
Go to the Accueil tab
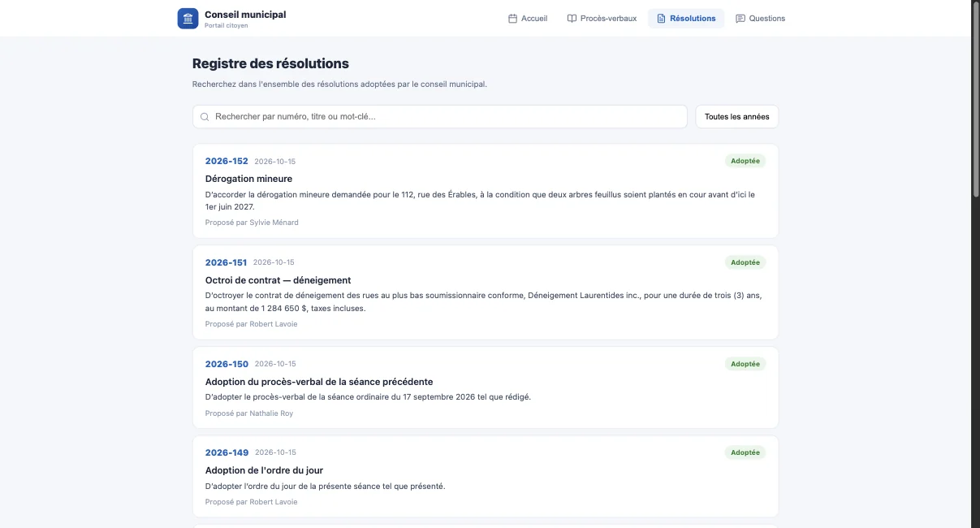[528, 19]
